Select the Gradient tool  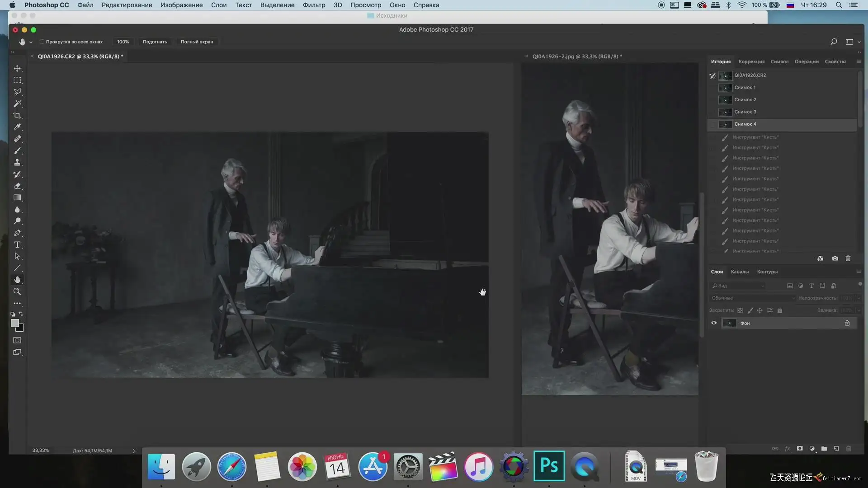point(17,197)
